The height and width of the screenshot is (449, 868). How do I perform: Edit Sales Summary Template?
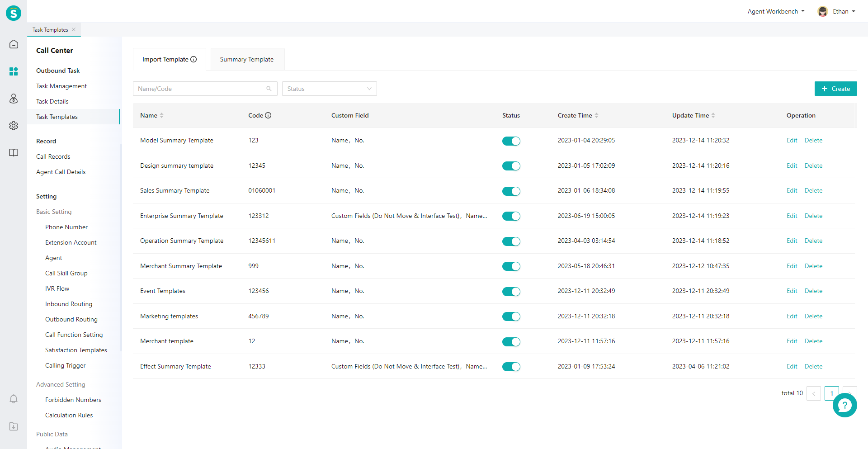792,191
